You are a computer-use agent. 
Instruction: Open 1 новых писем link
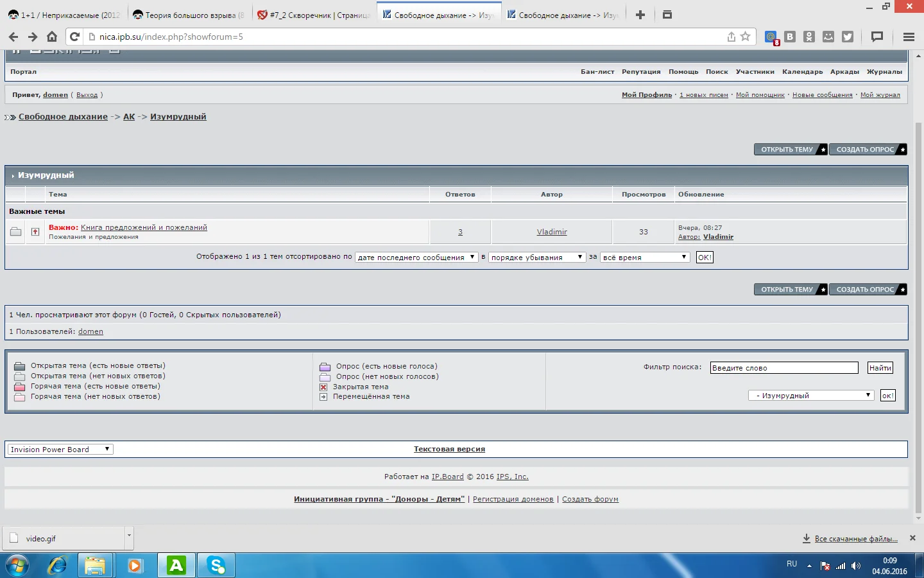coord(704,95)
